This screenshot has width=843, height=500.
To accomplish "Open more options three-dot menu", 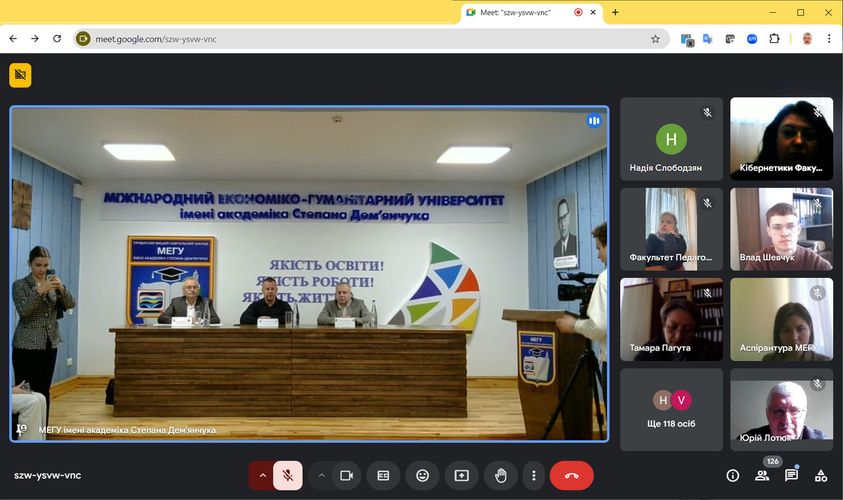I will (x=534, y=475).
